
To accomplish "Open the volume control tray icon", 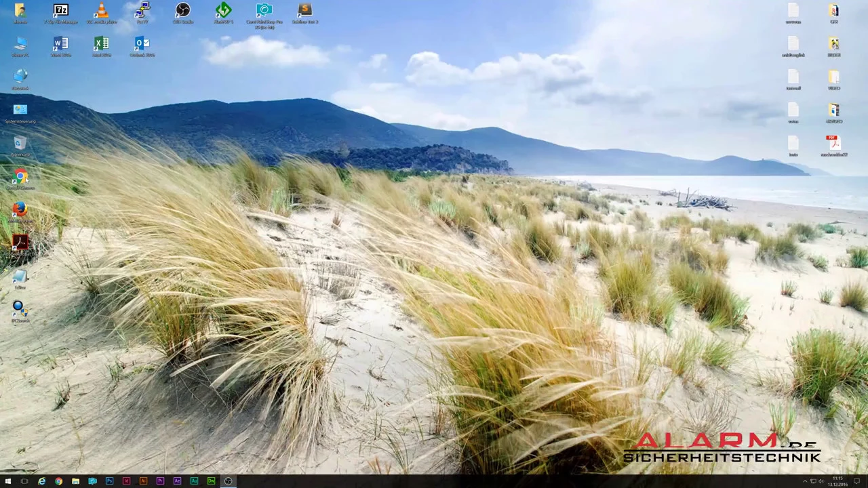I will point(821,481).
